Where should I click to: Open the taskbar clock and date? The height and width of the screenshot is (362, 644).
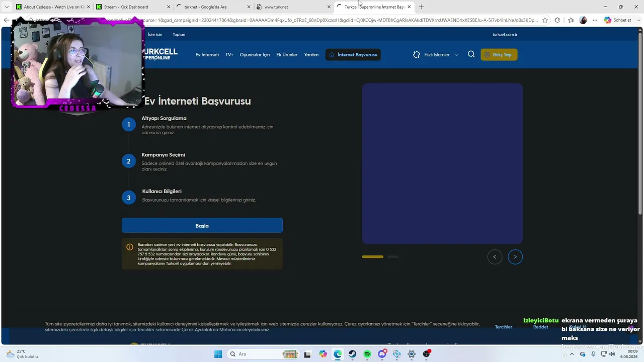click(629, 354)
